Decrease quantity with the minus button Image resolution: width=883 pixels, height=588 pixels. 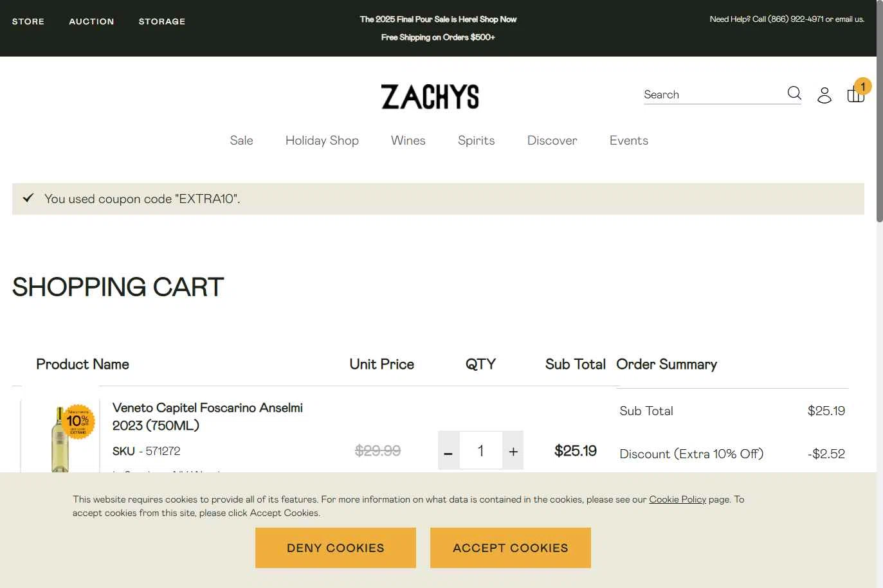pyautogui.click(x=448, y=451)
